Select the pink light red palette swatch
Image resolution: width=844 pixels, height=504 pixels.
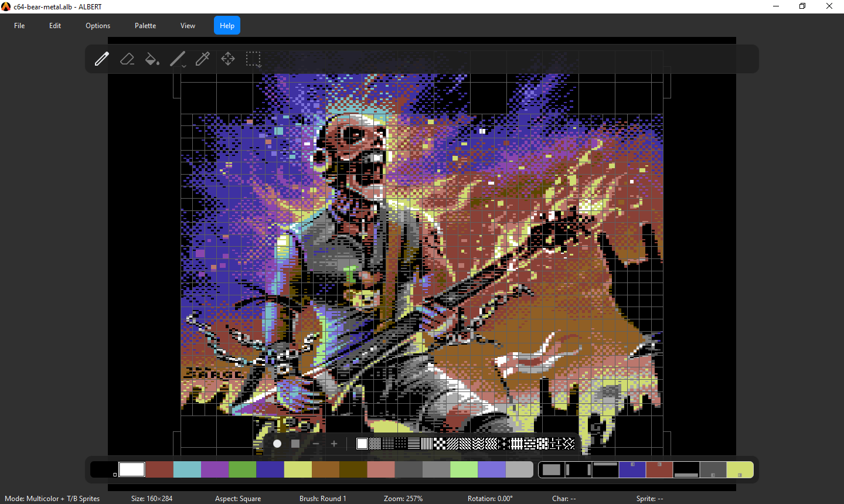point(381,469)
